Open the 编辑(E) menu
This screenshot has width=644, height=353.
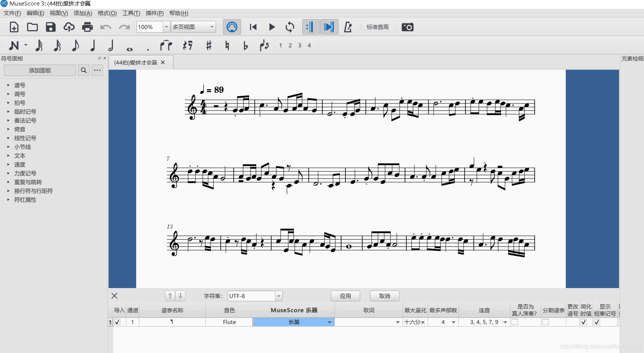coord(35,13)
